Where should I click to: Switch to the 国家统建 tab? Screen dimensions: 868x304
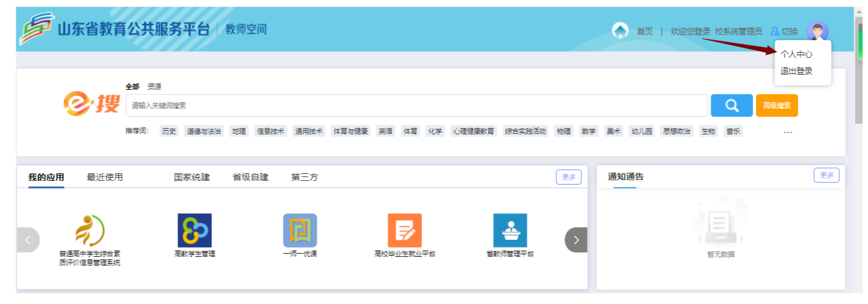[192, 177]
